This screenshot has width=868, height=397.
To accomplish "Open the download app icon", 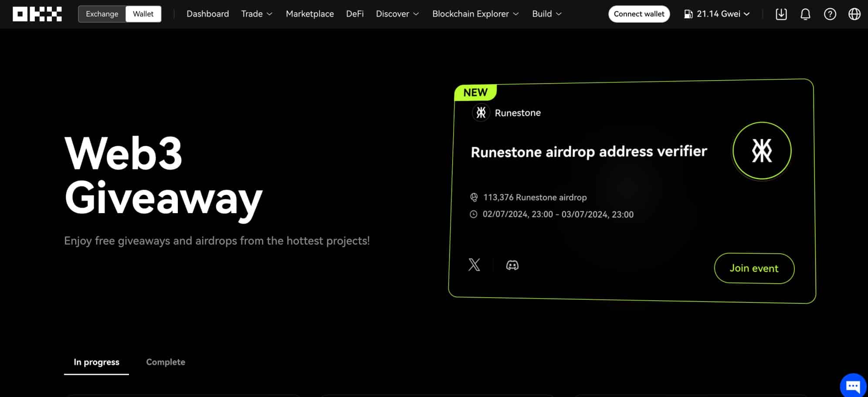I will pos(781,14).
